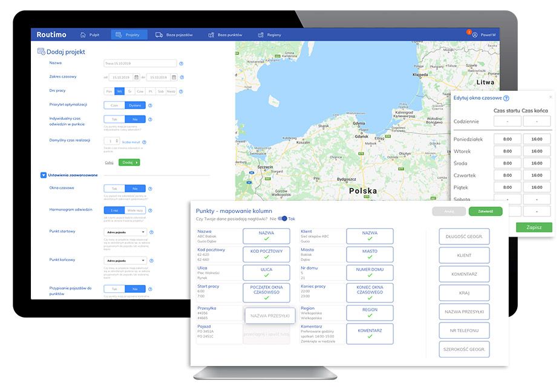This screenshot has width=559, height=392.
Task: Click the Nazwa project name field
Action: tap(140, 64)
